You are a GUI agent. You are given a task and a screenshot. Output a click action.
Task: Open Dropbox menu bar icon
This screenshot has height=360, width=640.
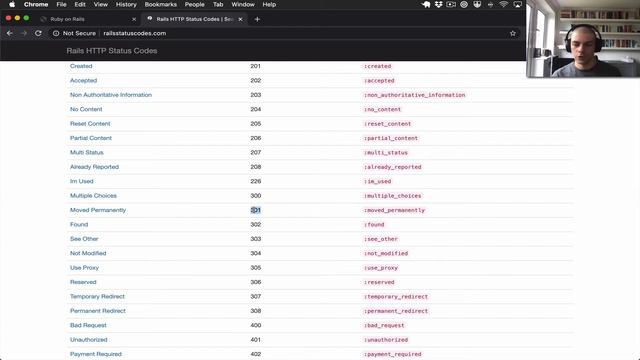click(438, 4)
